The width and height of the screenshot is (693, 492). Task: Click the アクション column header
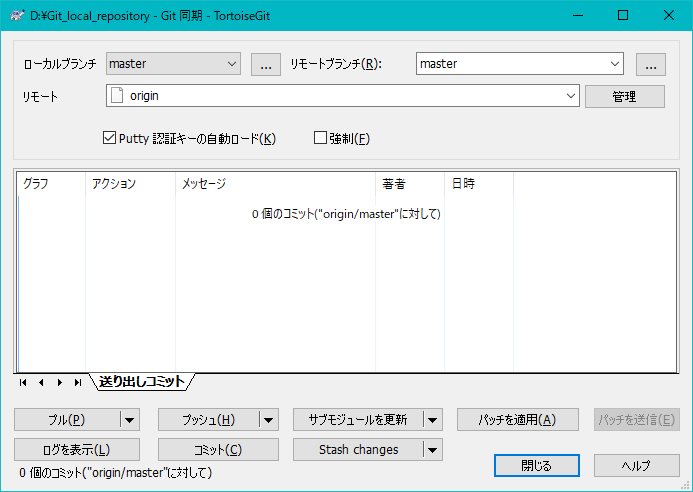click(130, 183)
